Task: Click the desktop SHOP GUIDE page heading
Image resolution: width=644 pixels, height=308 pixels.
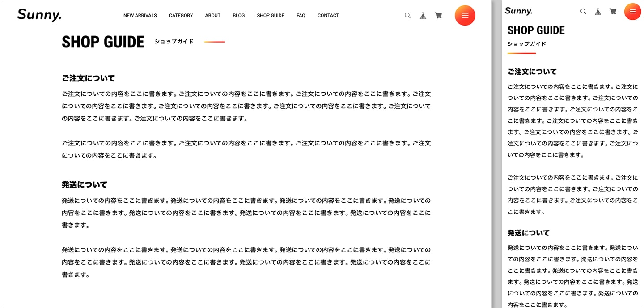Action: [x=103, y=42]
